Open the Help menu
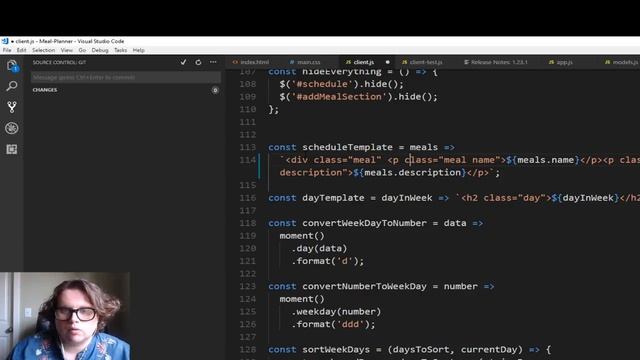This screenshot has width=640, height=360. 139,50
